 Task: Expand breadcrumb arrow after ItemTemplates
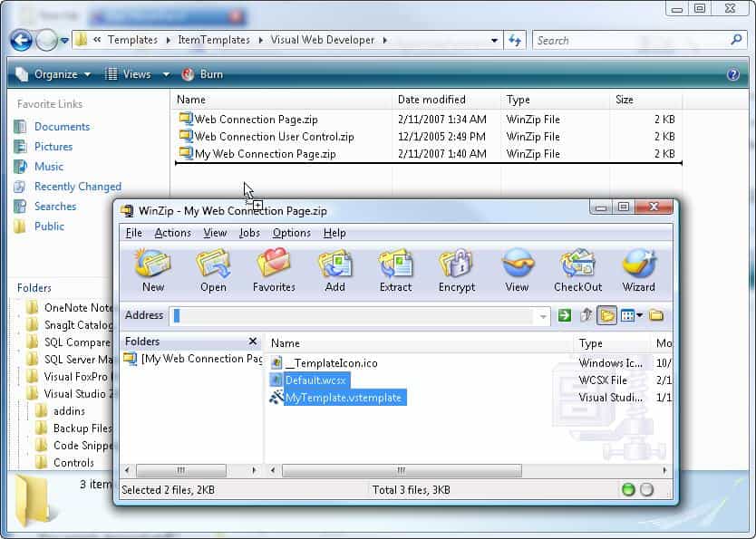pos(260,40)
